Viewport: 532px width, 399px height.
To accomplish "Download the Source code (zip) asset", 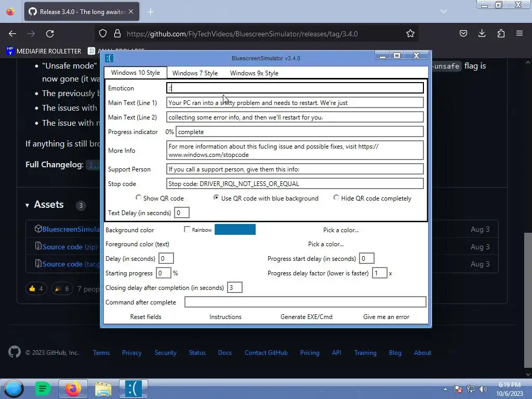I will pos(70,247).
